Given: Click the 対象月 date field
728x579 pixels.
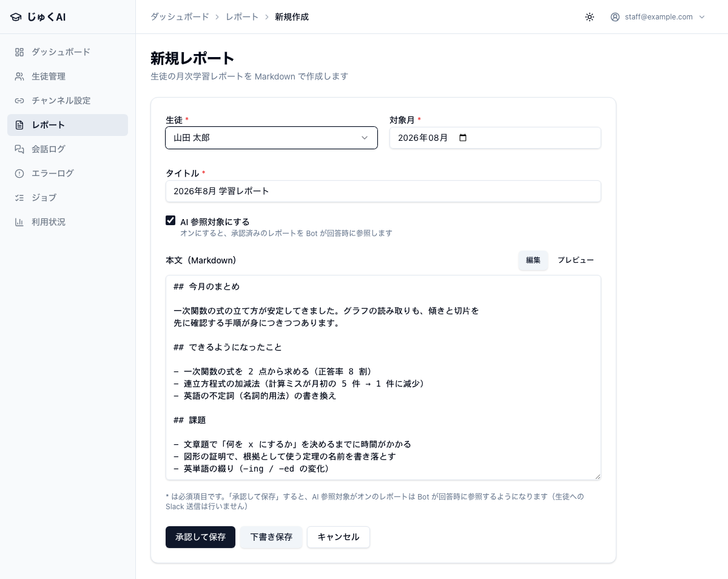Looking at the screenshot, I should click(x=495, y=138).
